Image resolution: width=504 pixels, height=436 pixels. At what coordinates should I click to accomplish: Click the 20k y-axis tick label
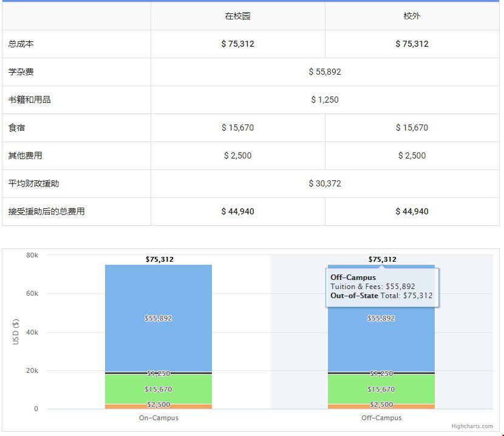32,370
